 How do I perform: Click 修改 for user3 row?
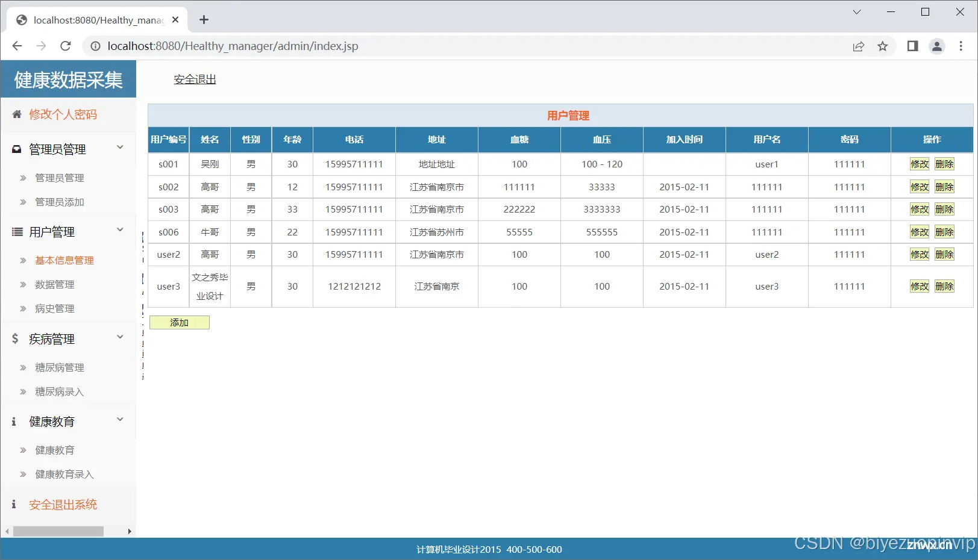(x=920, y=287)
